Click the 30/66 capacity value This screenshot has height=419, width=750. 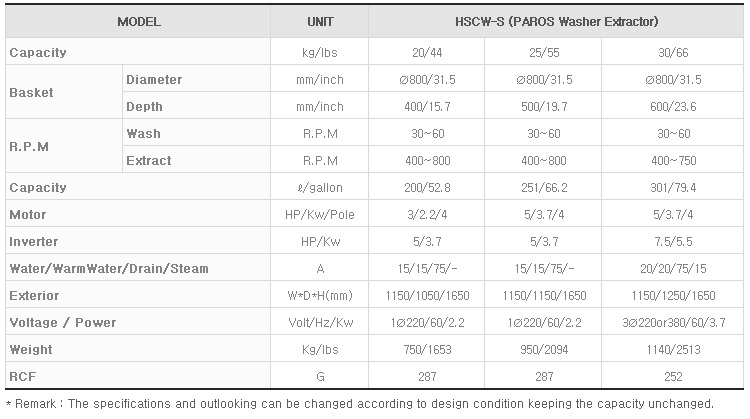[673, 53]
